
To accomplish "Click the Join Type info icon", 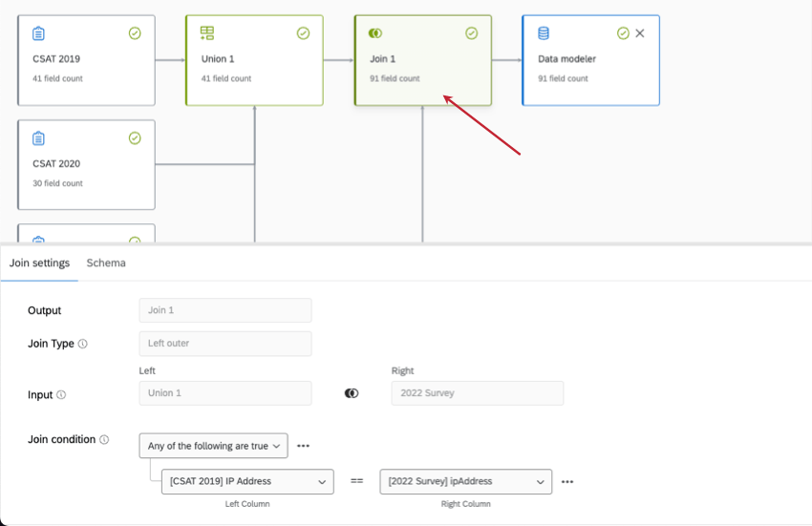I will coord(82,344).
